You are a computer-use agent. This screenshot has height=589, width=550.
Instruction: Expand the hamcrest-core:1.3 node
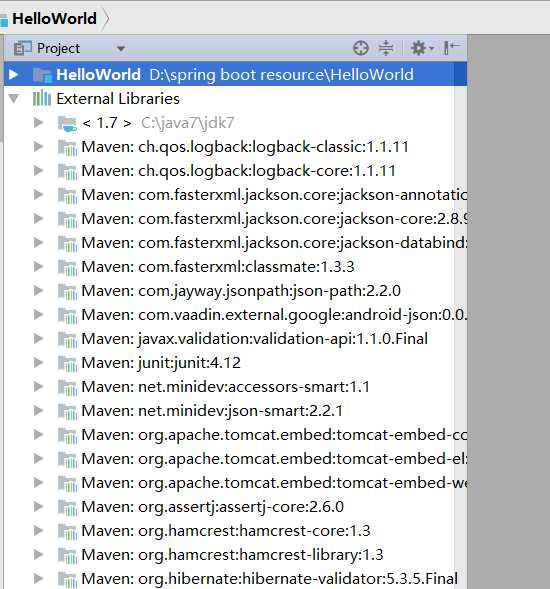coord(38,531)
